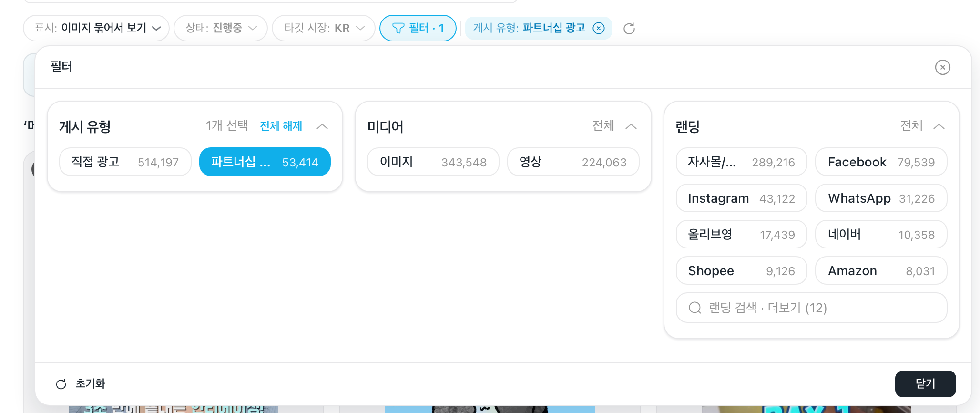Toggle the 이미지 343,548 media option
Screen dimensions: 980x413
click(433, 162)
